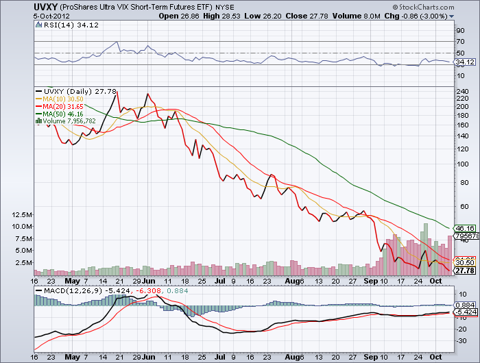Click the UVXY ticker symbol title
Screen dimensions: 480x363
(x=46, y=7)
